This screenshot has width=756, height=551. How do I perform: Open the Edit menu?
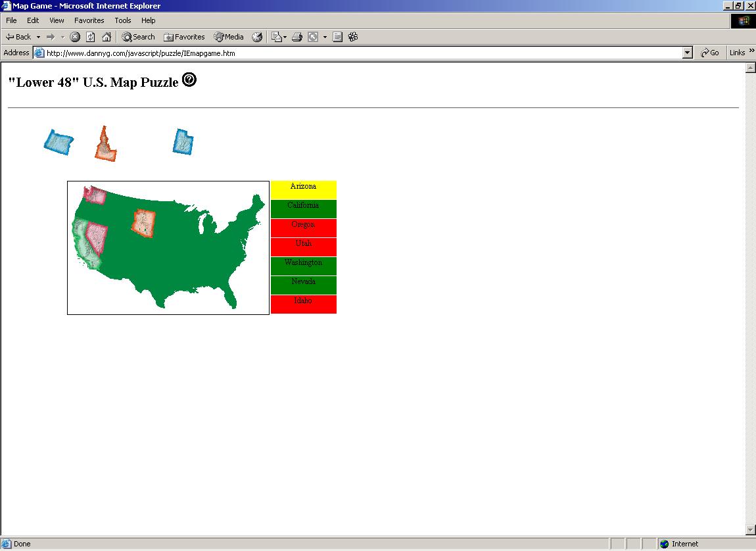pos(33,20)
